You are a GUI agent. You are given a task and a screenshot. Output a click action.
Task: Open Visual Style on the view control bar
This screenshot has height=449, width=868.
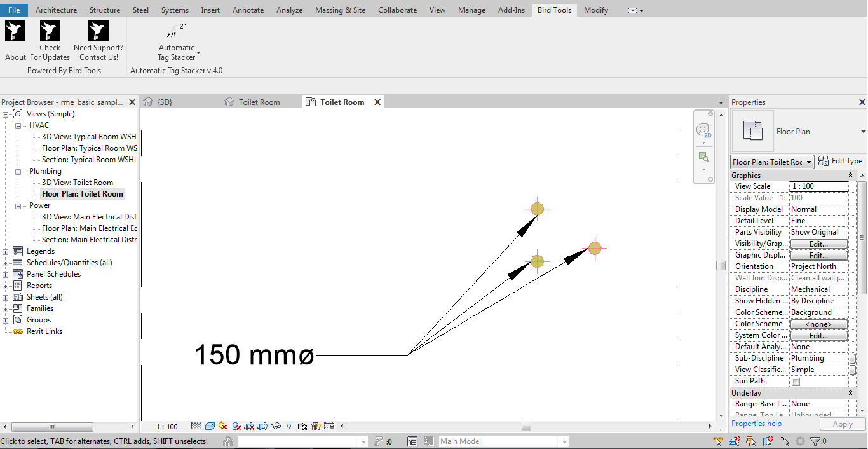[x=210, y=427]
